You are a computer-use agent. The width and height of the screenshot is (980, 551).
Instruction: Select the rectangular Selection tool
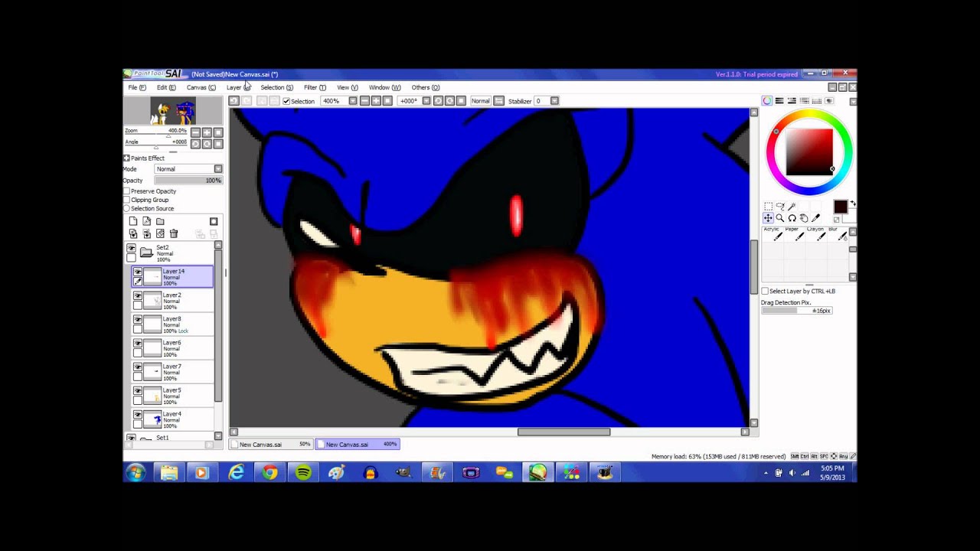coord(768,207)
